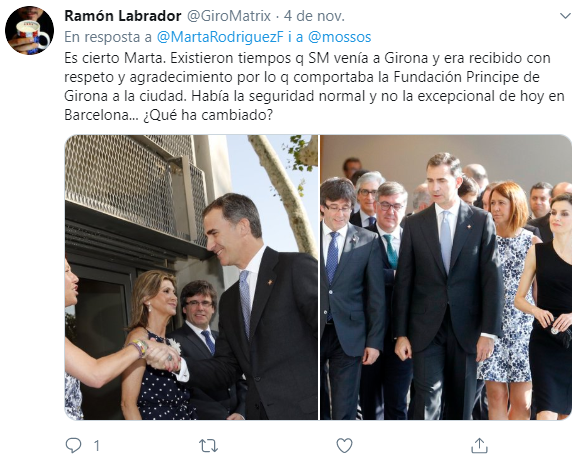Click the 'En resposta a' text
Image resolution: width=572 pixels, height=460 pixels.
click(x=108, y=37)
